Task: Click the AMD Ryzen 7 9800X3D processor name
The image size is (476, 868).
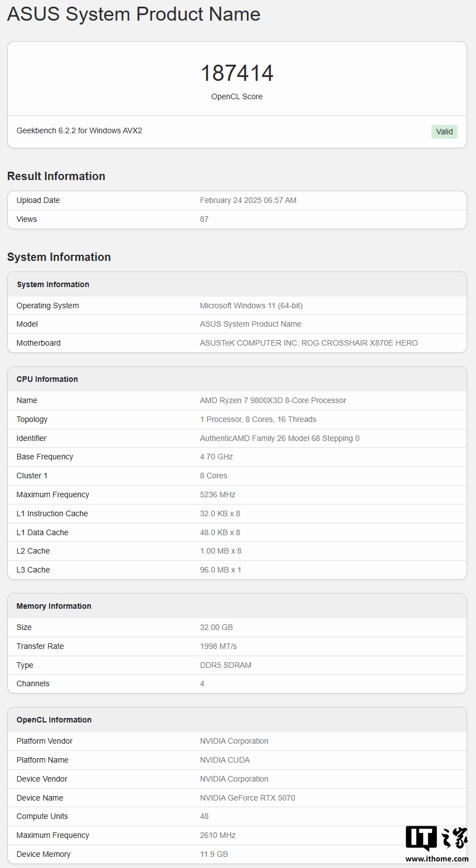Action: coord(273,400)
